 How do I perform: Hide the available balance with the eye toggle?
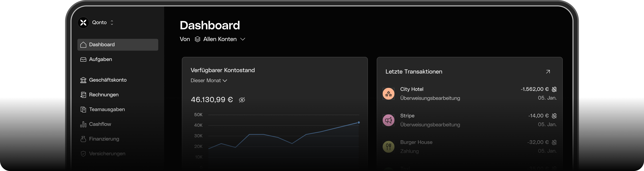pos(242,100)
